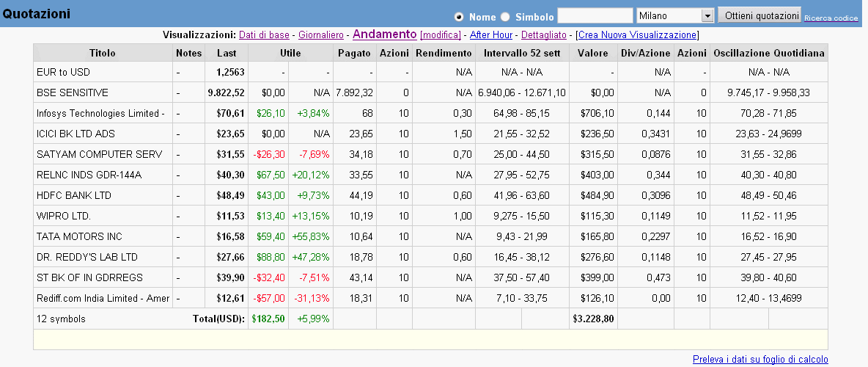The width and height of the screenshot is (868, 367).
Task: Select ST BK OF IN GDRREGS title
Action: (x=89, y=277)
